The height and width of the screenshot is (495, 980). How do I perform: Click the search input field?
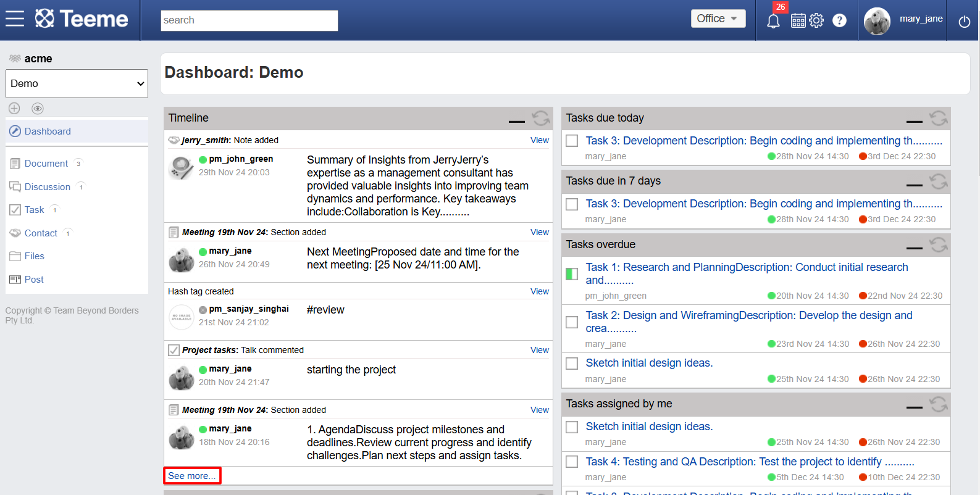249,20
